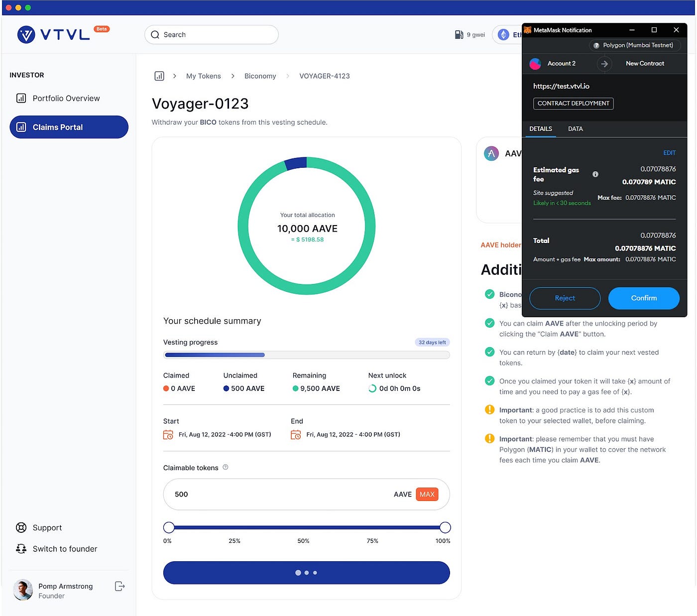697x616 pixels.
Task: Select the Switch to founder icon
Action: (21, 548)
